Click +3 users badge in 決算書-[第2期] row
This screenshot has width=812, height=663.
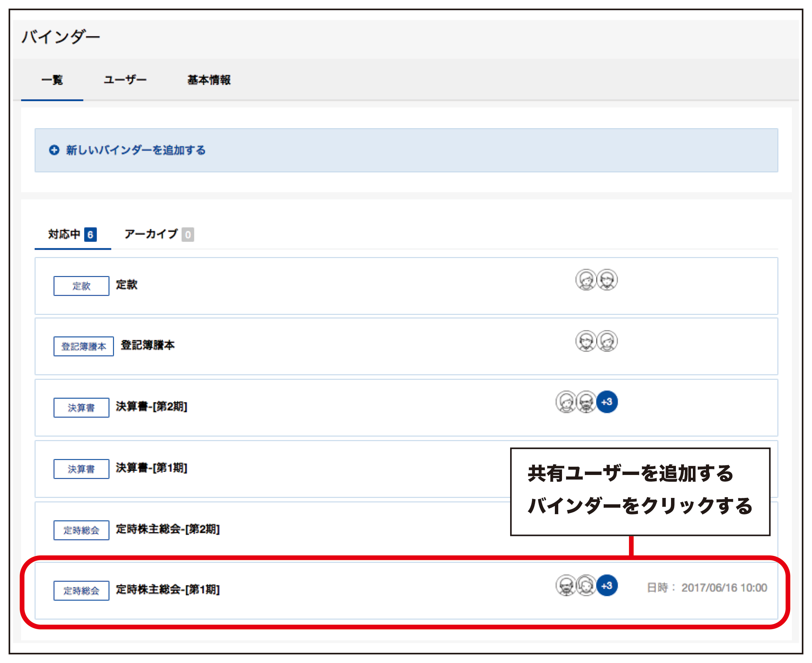tap(607, 402)
